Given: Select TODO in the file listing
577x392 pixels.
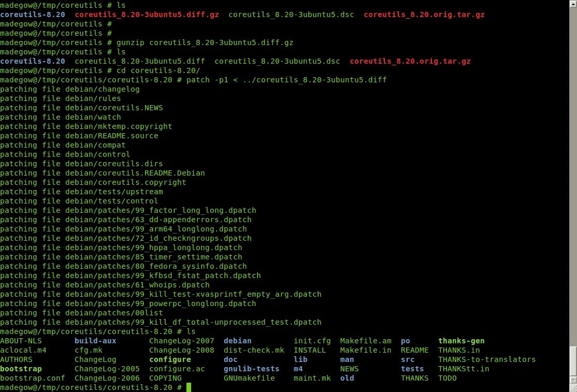Looking at the screenshot, I should pos(448,378).
